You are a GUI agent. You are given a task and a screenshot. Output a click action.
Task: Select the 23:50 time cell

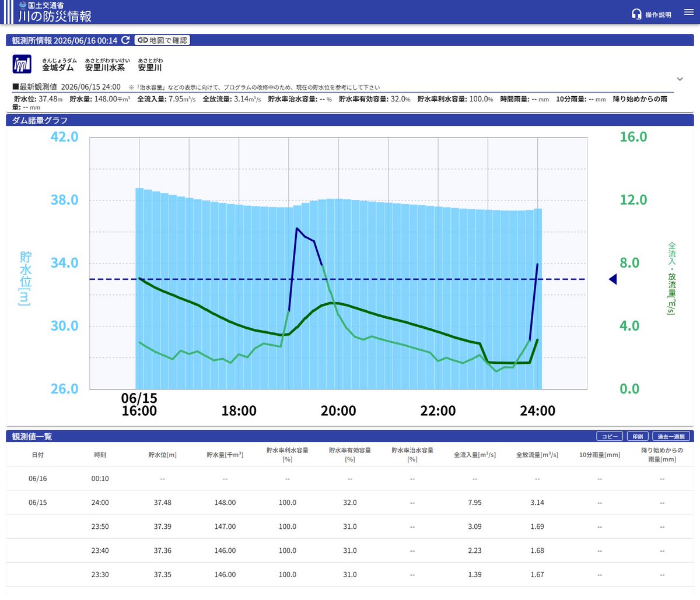[x=100, y=527]
